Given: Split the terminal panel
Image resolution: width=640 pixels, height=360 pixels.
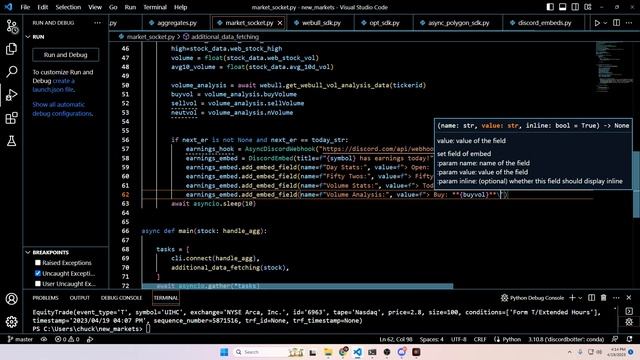Looking at the screenshot, I should coord(591,298).
